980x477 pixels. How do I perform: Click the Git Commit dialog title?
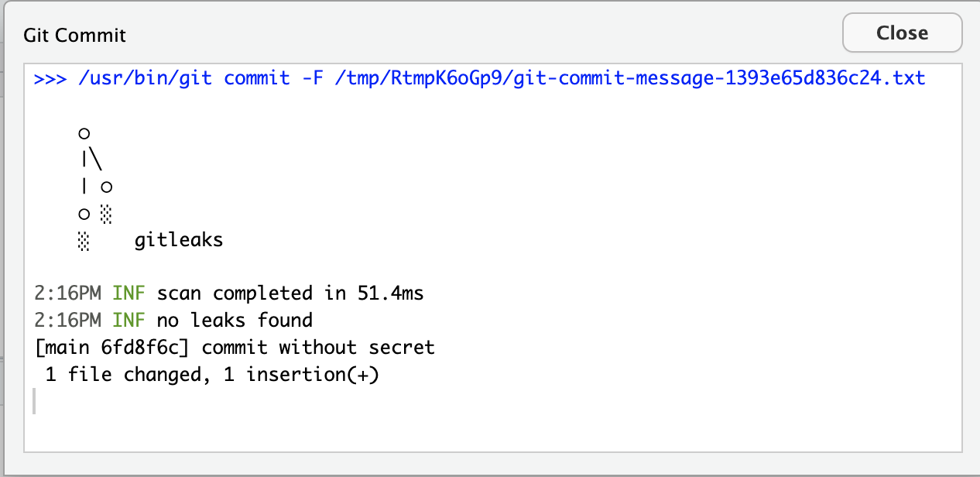tap(74, 35)
